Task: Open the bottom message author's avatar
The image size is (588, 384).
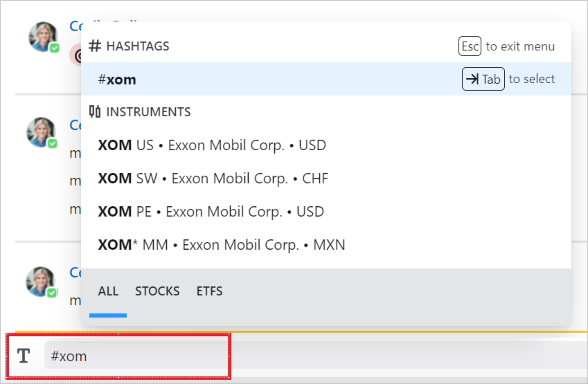Action: (41, 282)
